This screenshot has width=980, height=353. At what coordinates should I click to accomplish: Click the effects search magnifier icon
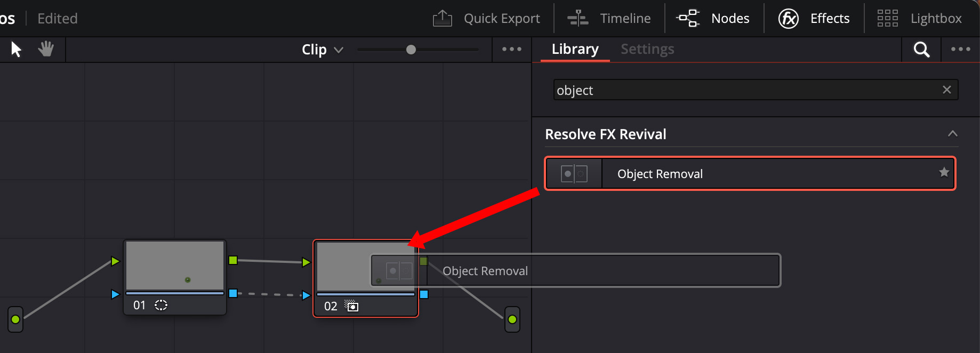921,50
